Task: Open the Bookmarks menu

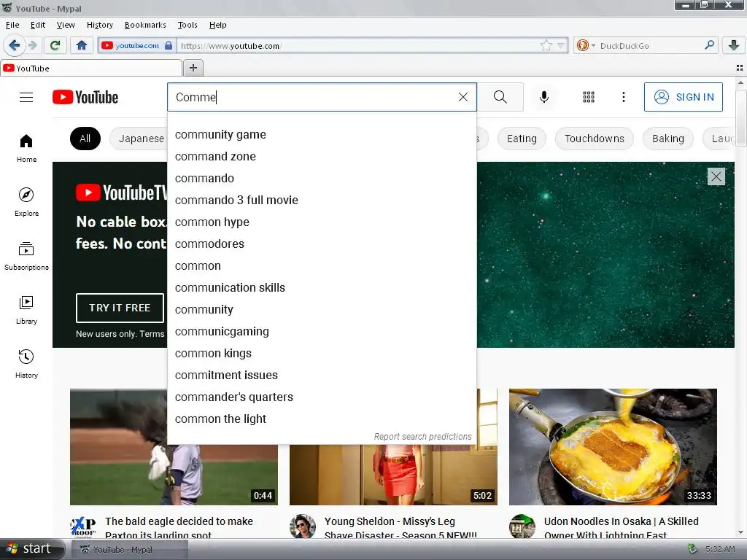Action: click(145, 25)
